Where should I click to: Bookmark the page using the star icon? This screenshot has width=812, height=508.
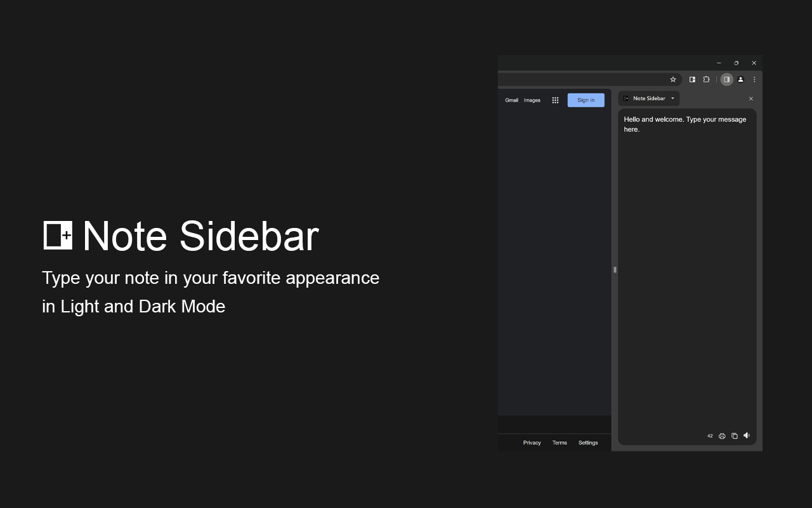pos(673,79)
